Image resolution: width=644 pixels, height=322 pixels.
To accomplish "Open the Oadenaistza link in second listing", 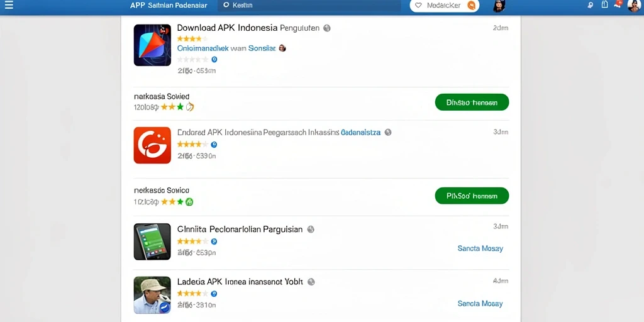I will (x=360, y=132).
